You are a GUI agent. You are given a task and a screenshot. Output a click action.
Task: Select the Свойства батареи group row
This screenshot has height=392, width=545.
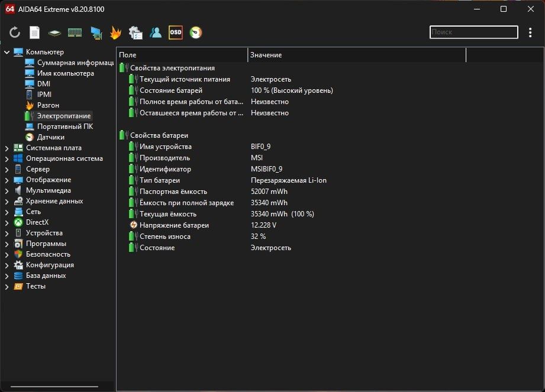pos(154,135)
